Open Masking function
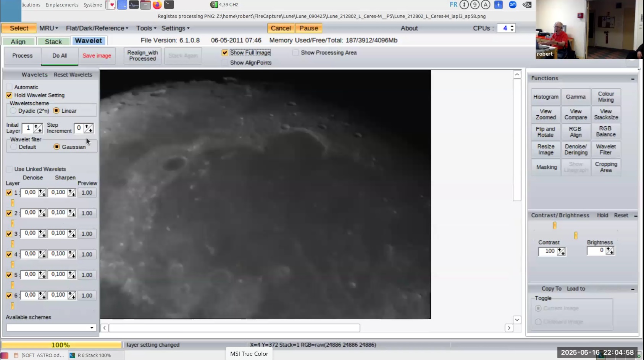 (546, 167)
